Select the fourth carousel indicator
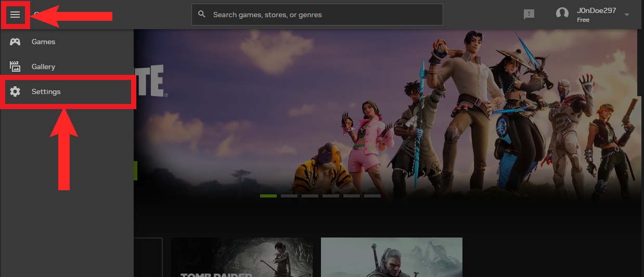The height and width of the screenshot is (277, 644). point(331,196)
